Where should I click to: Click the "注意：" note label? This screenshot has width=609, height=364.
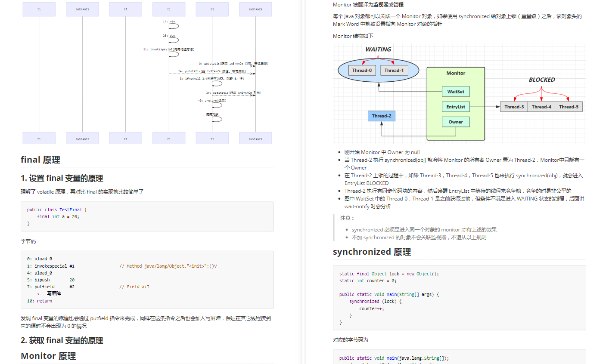347,218
